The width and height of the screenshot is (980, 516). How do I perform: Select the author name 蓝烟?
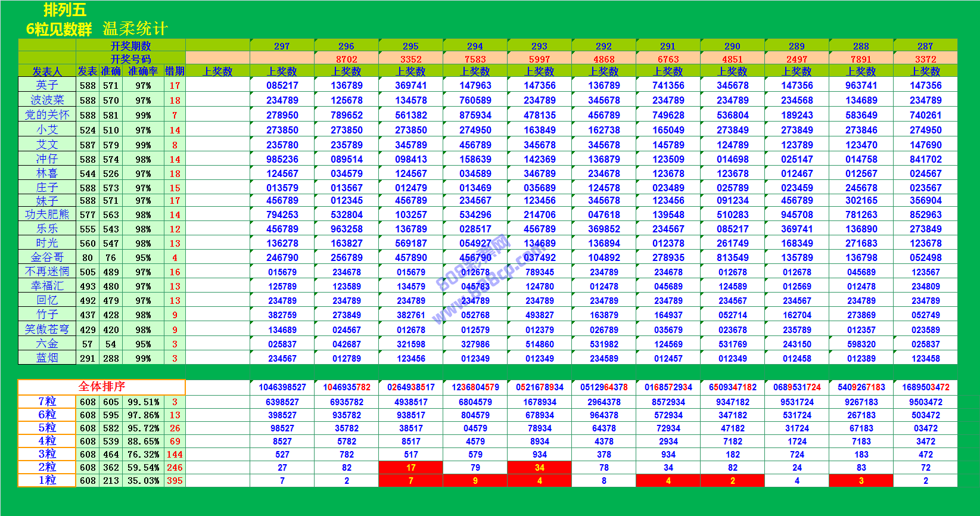[47, 358]
